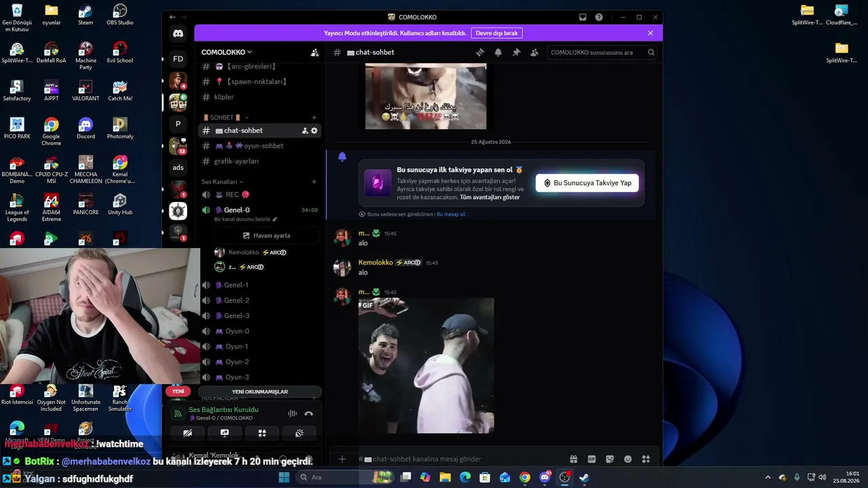Open apps launcher in message bar
The height and width of the screenshot is (488, 868).
(x=646, y=459)
